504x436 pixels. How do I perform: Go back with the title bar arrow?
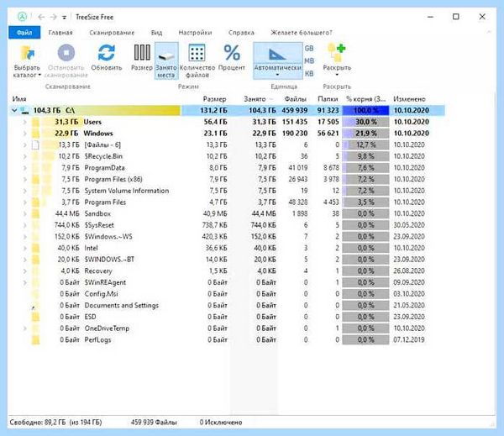(41, 17)
